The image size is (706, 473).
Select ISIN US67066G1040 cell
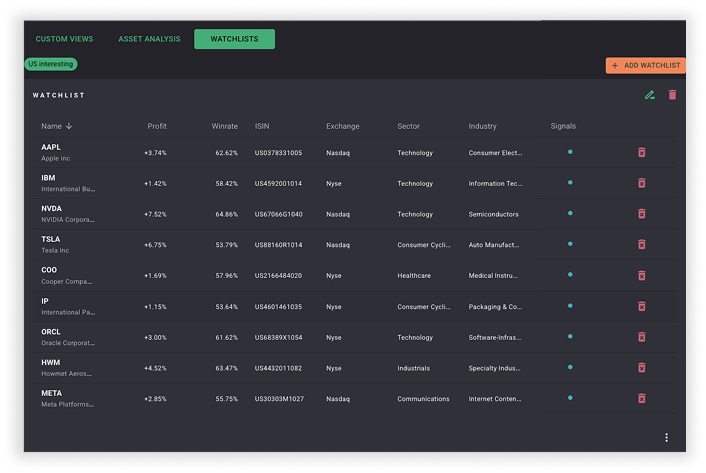point(278,214)
